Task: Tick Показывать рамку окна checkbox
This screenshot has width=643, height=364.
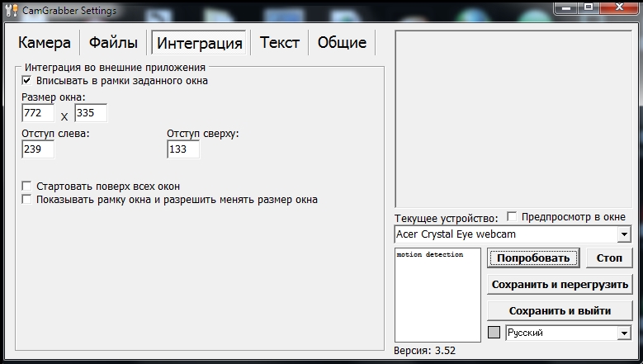Action: pos(26,200)
